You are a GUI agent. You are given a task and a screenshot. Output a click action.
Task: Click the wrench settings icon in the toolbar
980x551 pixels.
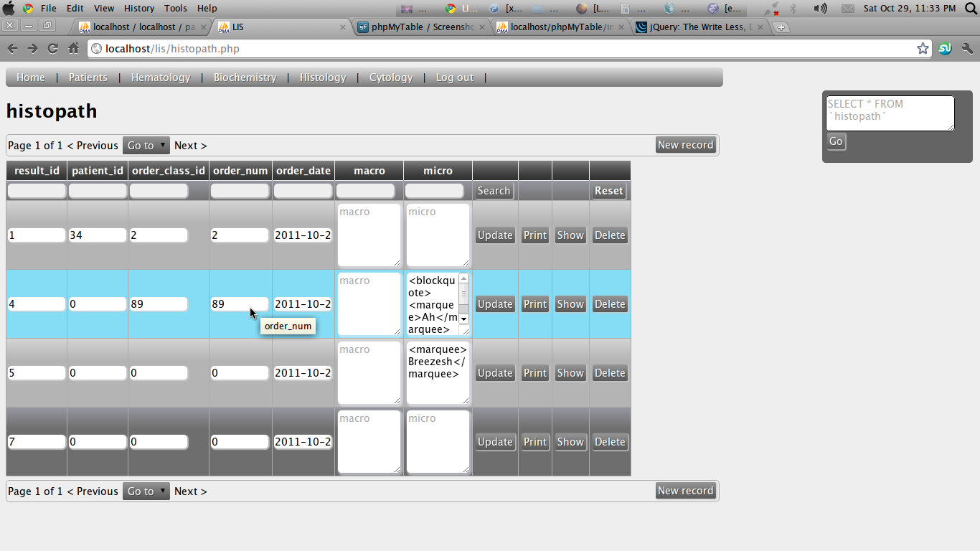[x=966, y=48]
